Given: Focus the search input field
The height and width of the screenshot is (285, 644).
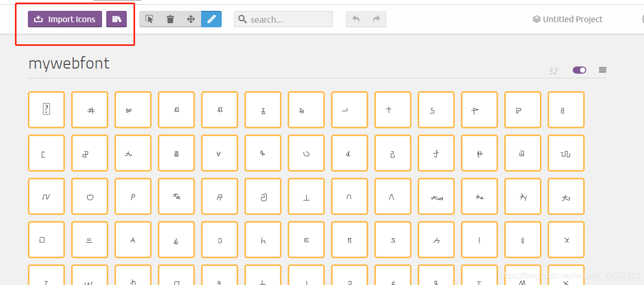Looking at the screenshot, I should click(x=284, y=19).
